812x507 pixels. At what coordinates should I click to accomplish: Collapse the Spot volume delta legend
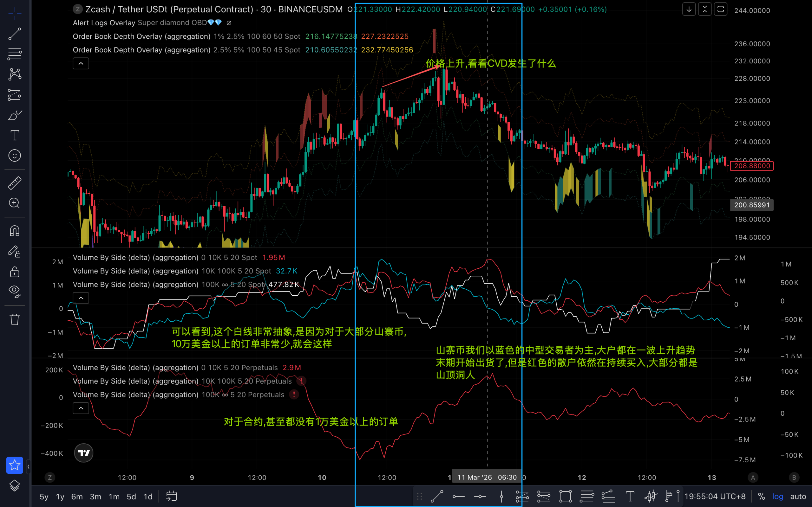[81, 298]
